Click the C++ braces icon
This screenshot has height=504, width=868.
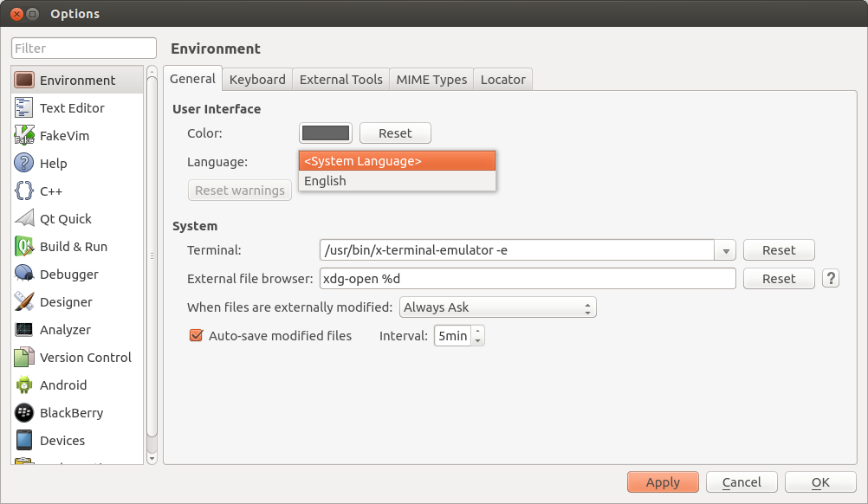[x=24, y=191]
